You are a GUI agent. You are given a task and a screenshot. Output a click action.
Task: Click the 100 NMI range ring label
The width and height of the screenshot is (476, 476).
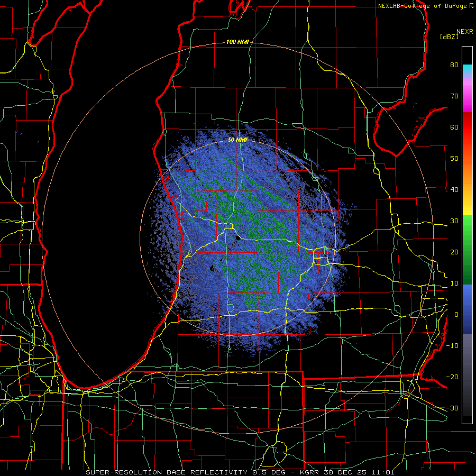click(x=237, y=42)
